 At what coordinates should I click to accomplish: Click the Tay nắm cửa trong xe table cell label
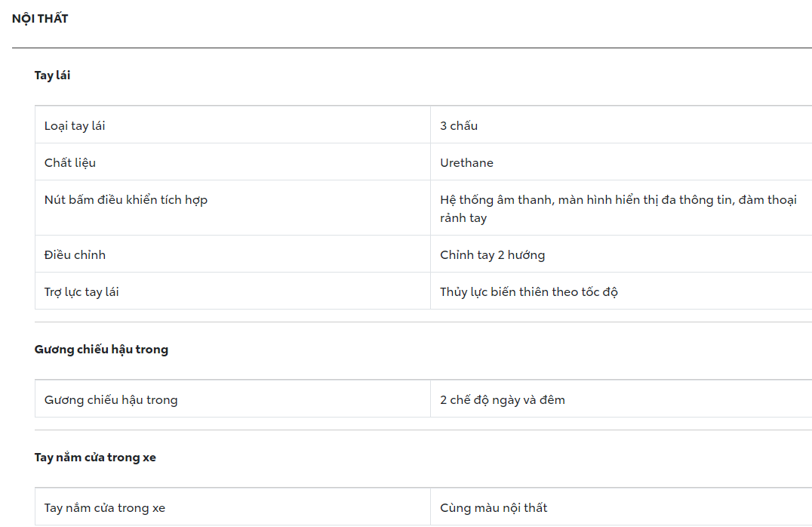(x=105, y=508)
